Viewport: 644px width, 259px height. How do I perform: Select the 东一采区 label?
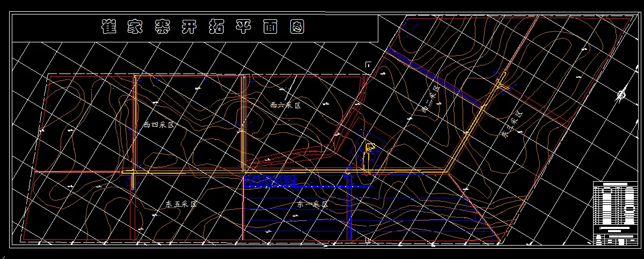[312, 204]
